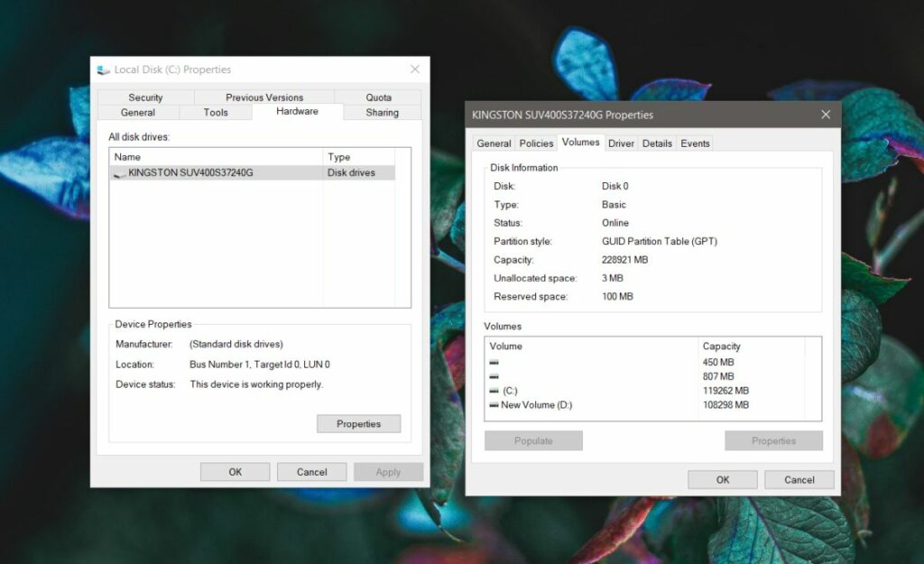Click the Name column header
This screenshot has height=564, width=924.
[x=126, y=156]
